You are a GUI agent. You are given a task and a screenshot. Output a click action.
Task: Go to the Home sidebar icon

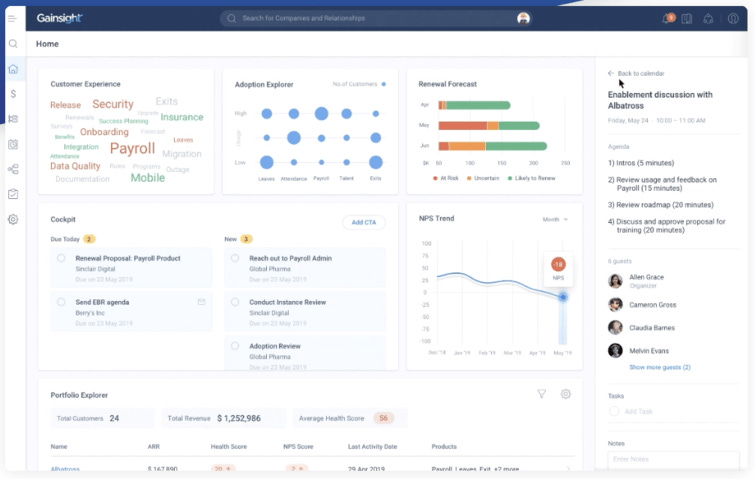click(13, 69)
